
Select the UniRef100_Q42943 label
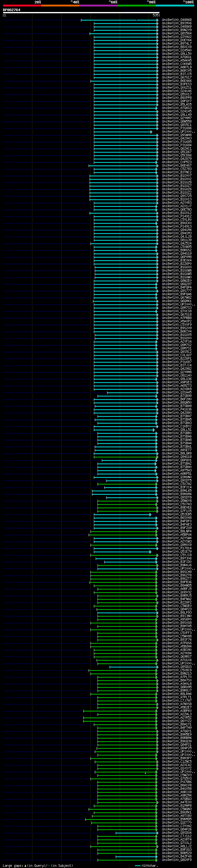pos(176,139)
